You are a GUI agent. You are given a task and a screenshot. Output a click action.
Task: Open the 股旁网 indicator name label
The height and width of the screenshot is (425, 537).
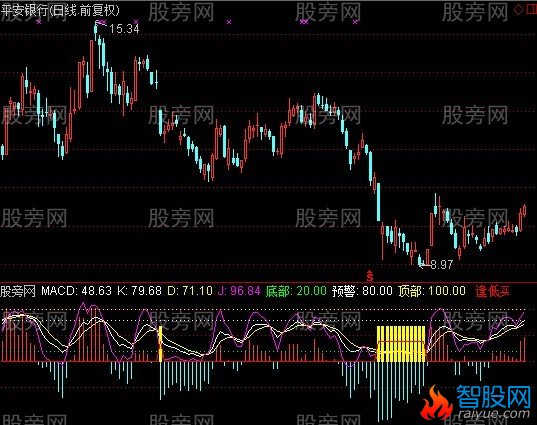point(18,291)
